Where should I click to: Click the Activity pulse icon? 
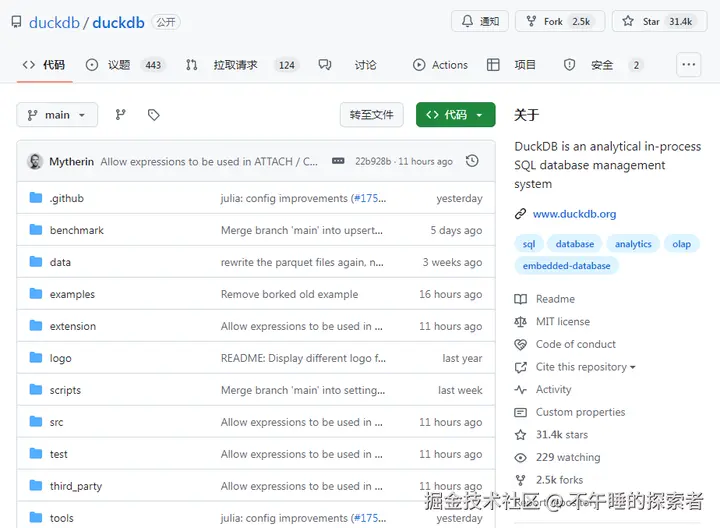coord(520,390)
